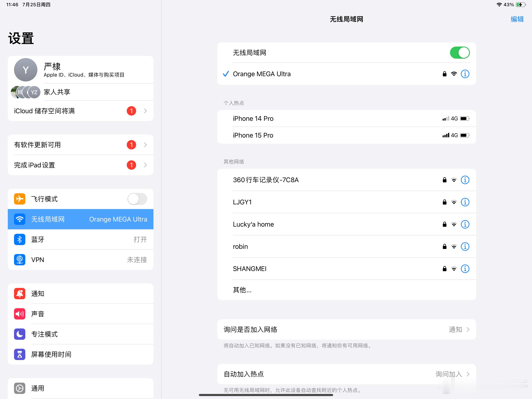
Task: Tap info icon for SHANGMEI network
Action: tap(465, 269)
